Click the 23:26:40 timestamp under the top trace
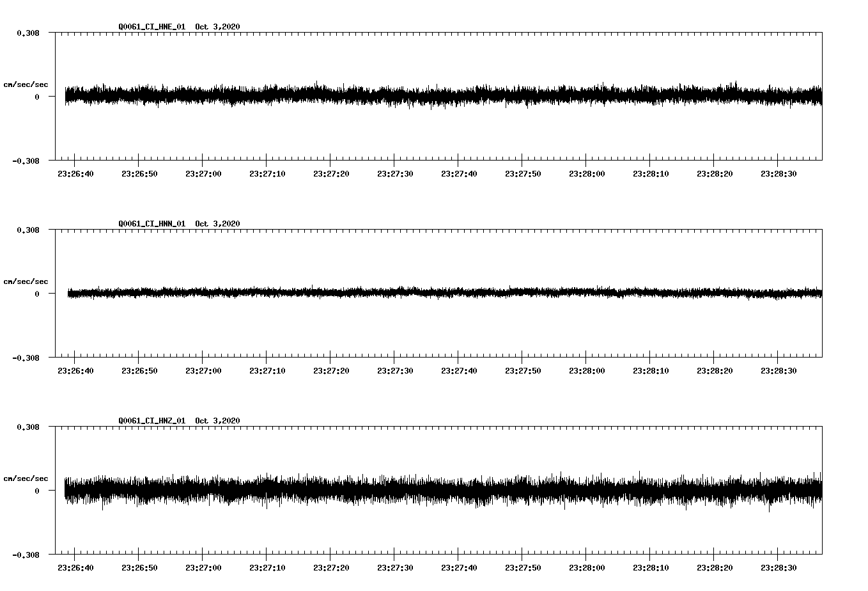Screen dimensions: 868x591 (x=77, y=172)
